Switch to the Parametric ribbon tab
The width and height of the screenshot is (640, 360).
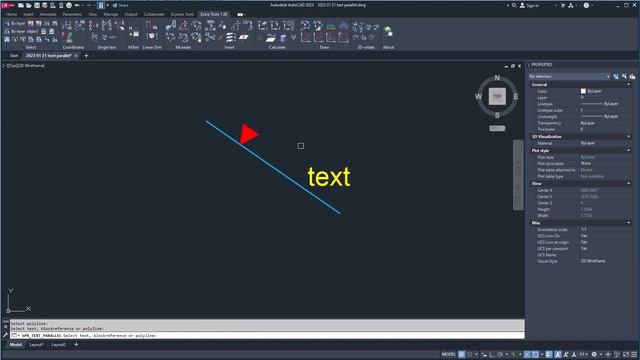click(72, 14)
